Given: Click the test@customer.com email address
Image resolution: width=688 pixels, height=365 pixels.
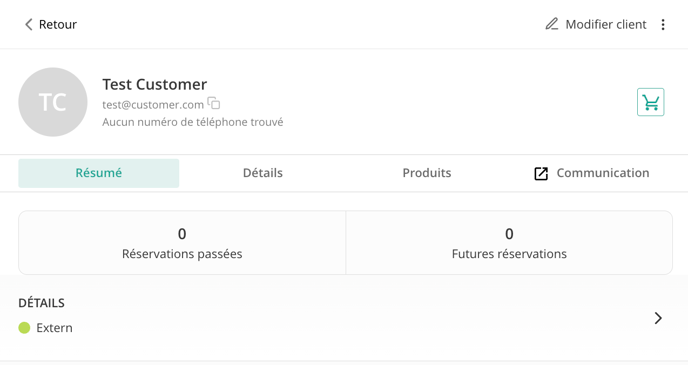Looking at the screenshot, I should pyautogui.click(x=153, y=104).
